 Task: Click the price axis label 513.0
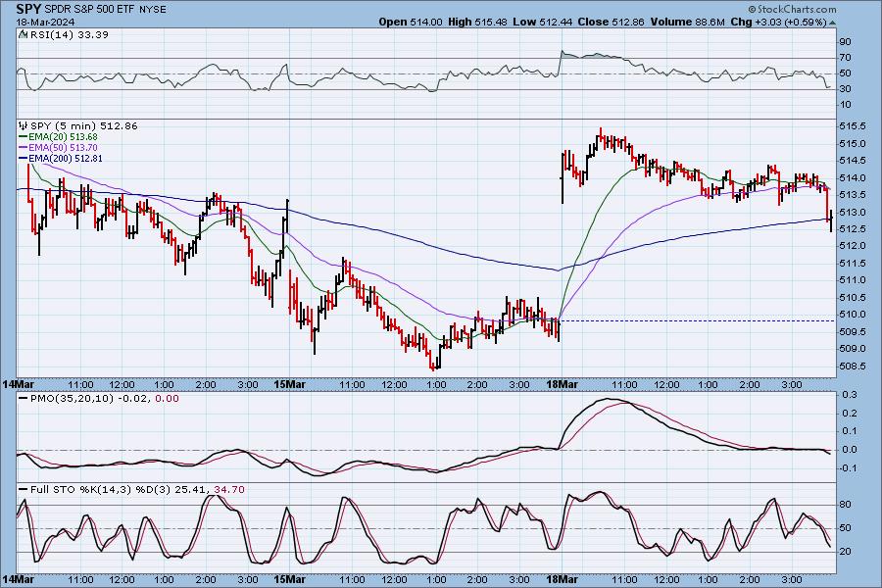pyautogui.click(x=853, y=213)
